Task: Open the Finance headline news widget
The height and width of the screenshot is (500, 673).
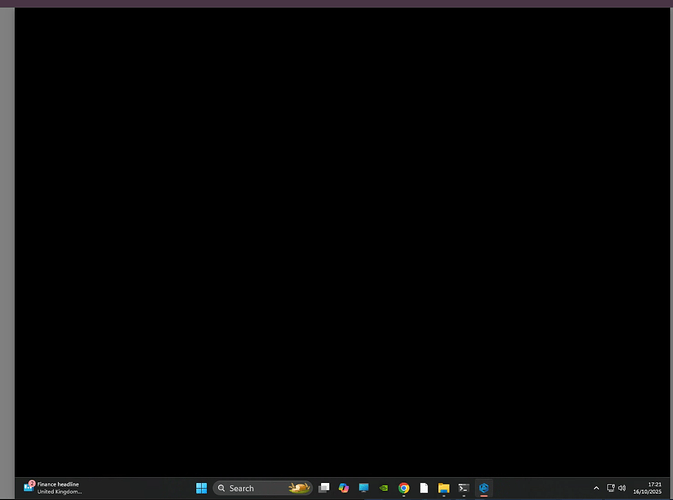Action: [54, 487]
